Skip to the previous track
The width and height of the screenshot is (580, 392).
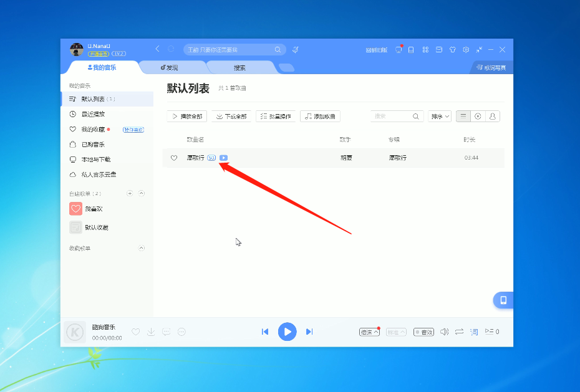(265, 332)
